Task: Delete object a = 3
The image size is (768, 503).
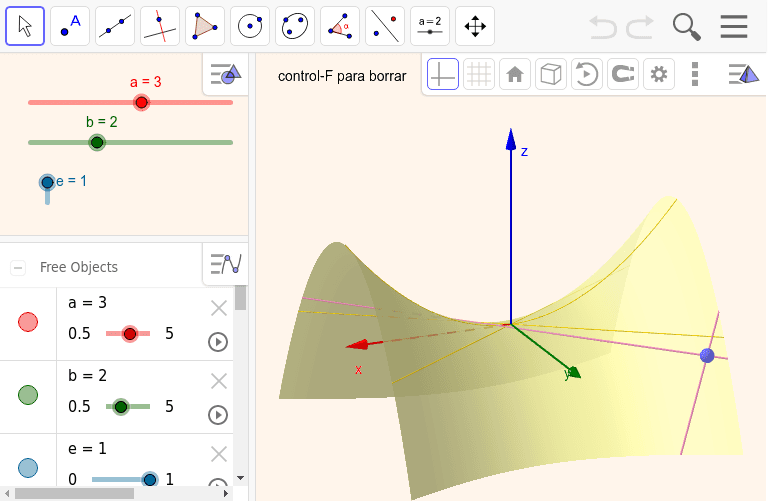Action: point(218,308)
